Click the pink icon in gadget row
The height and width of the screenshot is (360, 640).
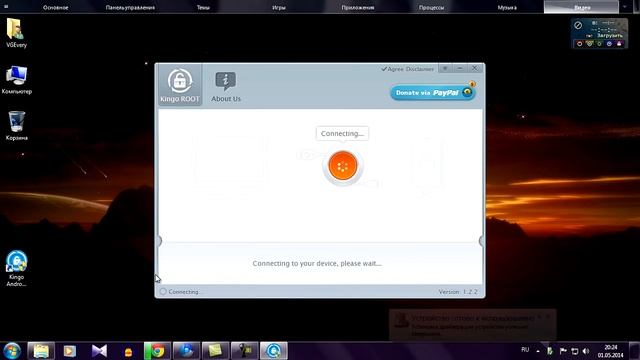point(619,44)
